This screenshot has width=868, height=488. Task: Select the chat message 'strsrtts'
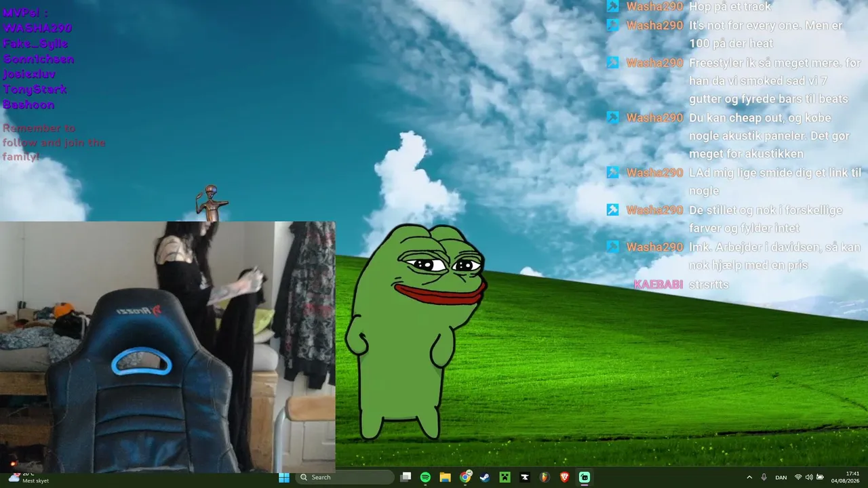709,284
